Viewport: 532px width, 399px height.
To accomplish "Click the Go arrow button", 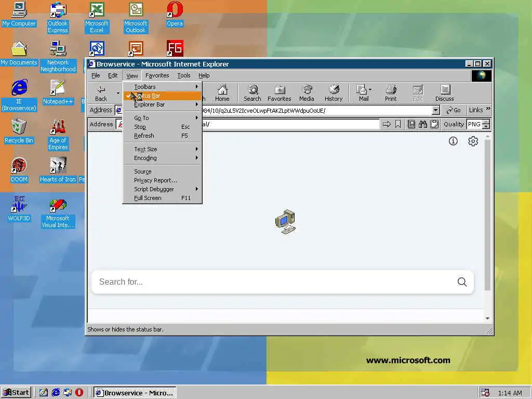I will pos(453,110).
